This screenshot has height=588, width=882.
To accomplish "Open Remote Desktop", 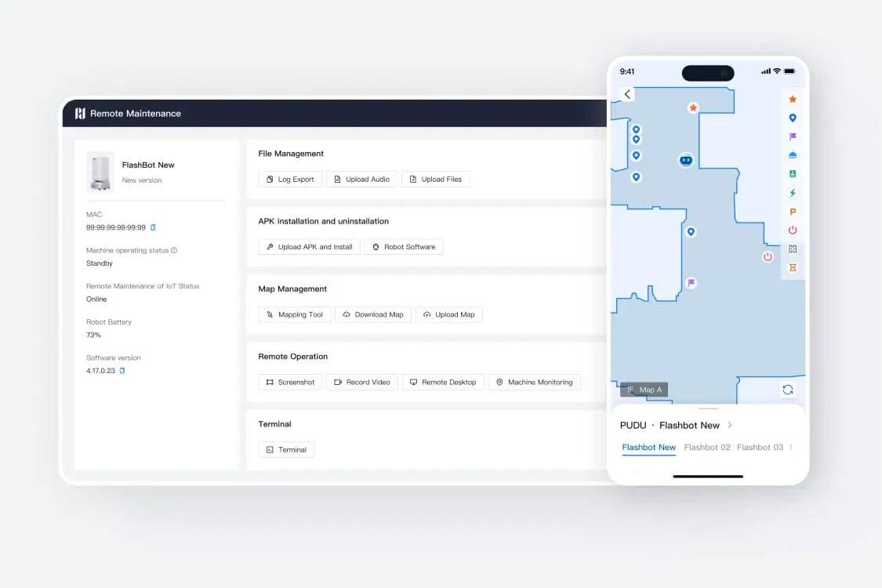I will (x=443, y=383).
